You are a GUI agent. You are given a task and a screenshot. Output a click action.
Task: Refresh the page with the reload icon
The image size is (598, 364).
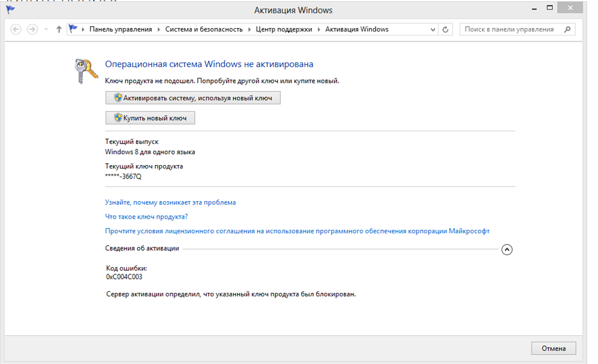pos(445,29)
